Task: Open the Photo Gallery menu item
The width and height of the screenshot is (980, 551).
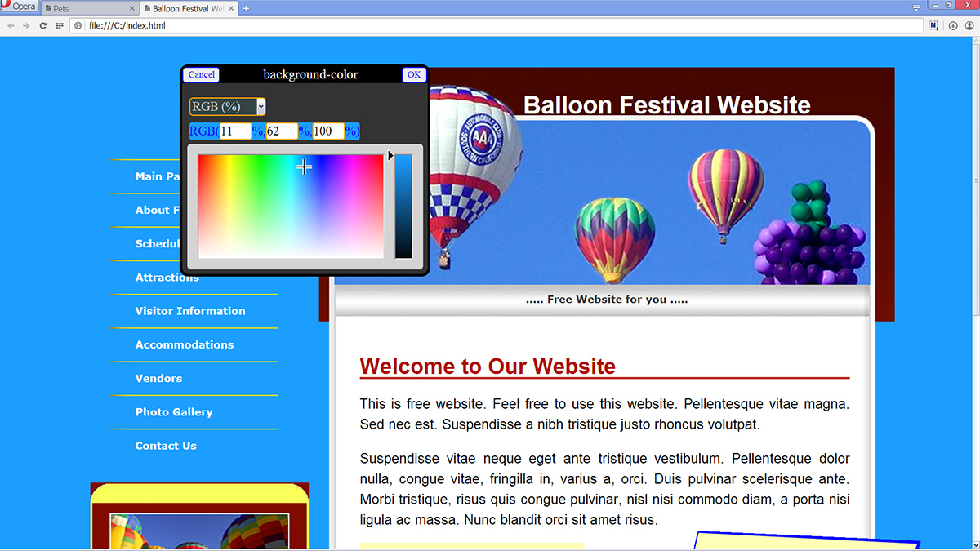Action: click(174, 412)
